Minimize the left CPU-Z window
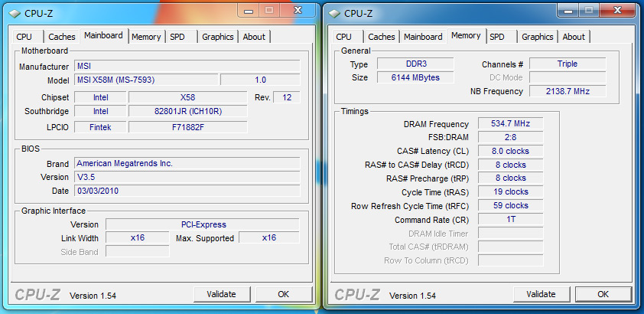The image size is (644, 314). point(248,11)
